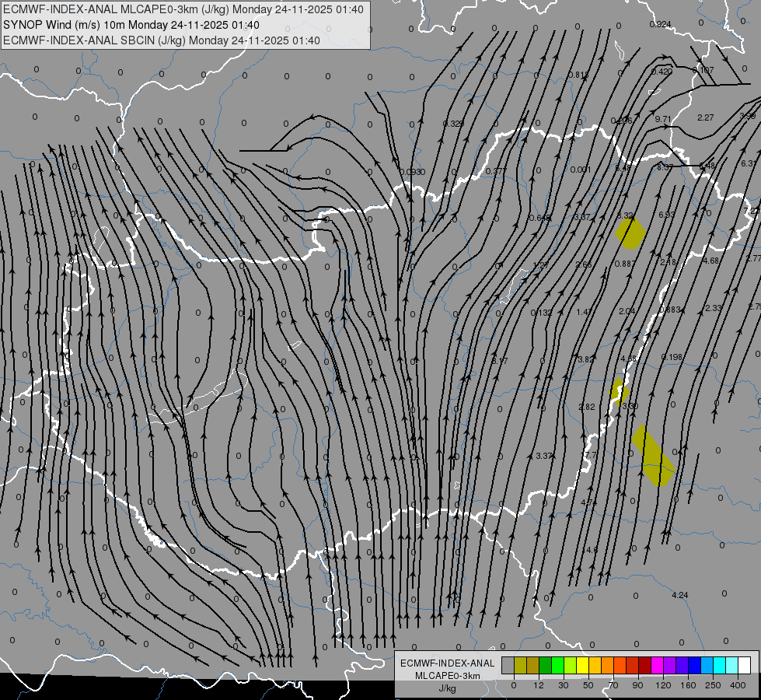Click the dark red legend swatch right of 90
The width and height of the screenshot is (761, 700).
click(645, 665)
